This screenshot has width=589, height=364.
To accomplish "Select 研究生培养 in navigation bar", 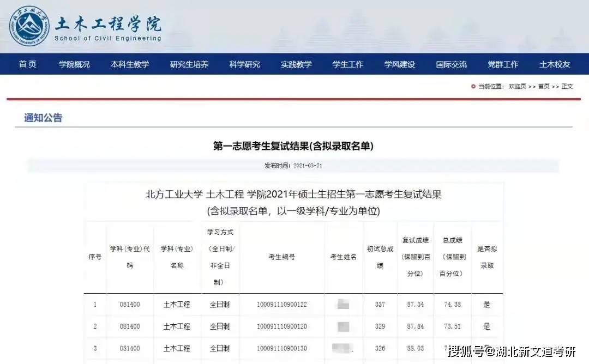I will (x=189, y=64).
